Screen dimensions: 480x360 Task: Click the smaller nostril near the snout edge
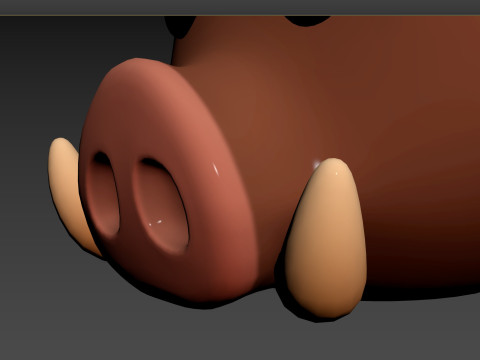102,195
